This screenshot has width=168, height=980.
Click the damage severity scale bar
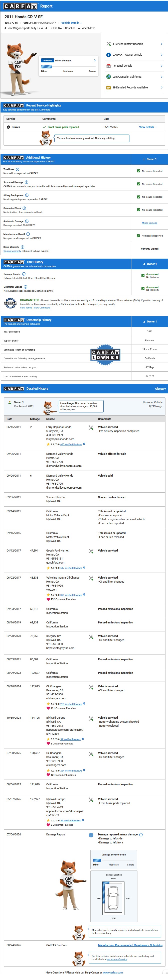click(x=114, y=860)
